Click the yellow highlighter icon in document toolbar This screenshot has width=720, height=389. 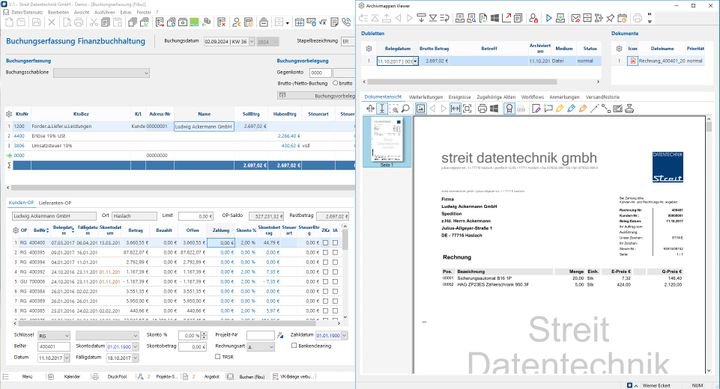(x=559, y=108)
